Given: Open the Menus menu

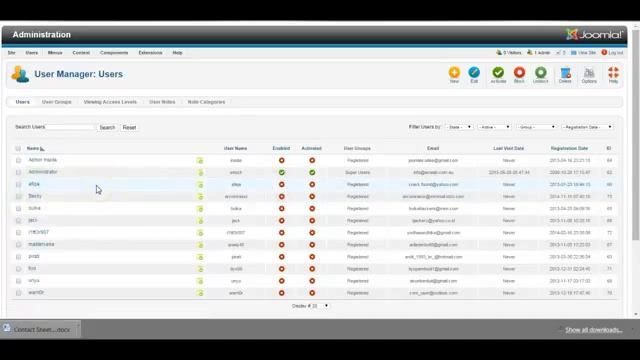Looking at the screenshot, I should pyautogui.click(x=55, y=53).
